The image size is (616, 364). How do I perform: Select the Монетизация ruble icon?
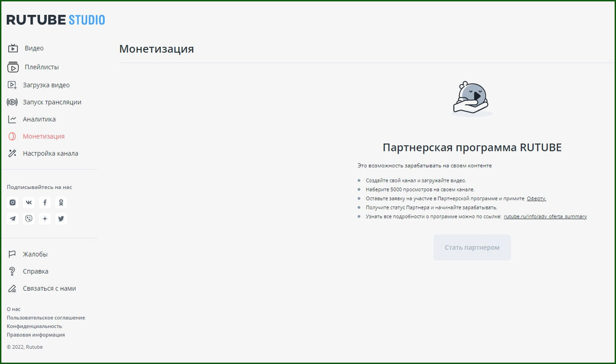click(x=13, y=136)
